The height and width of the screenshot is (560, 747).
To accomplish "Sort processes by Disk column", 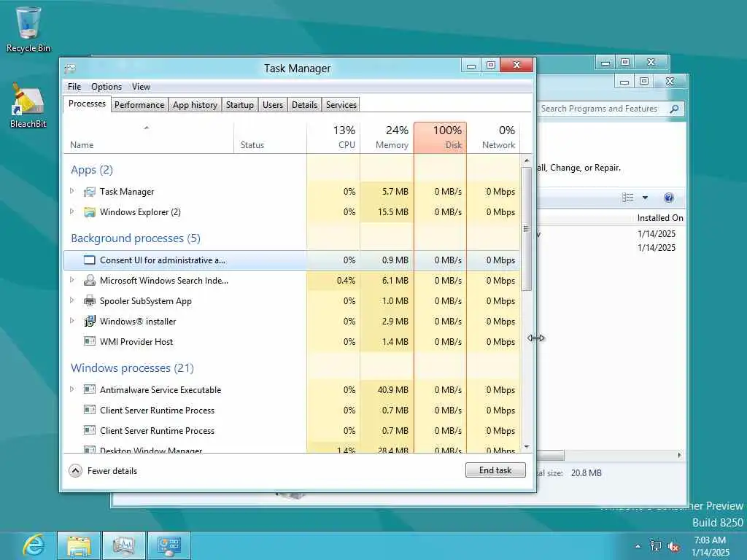I will point(440,138).
